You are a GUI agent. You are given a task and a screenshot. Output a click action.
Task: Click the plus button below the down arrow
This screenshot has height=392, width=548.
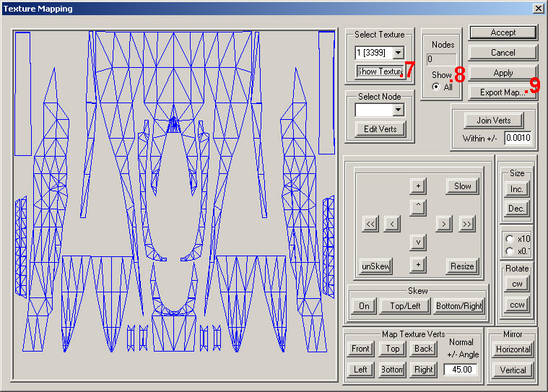(x=417, y=265)
